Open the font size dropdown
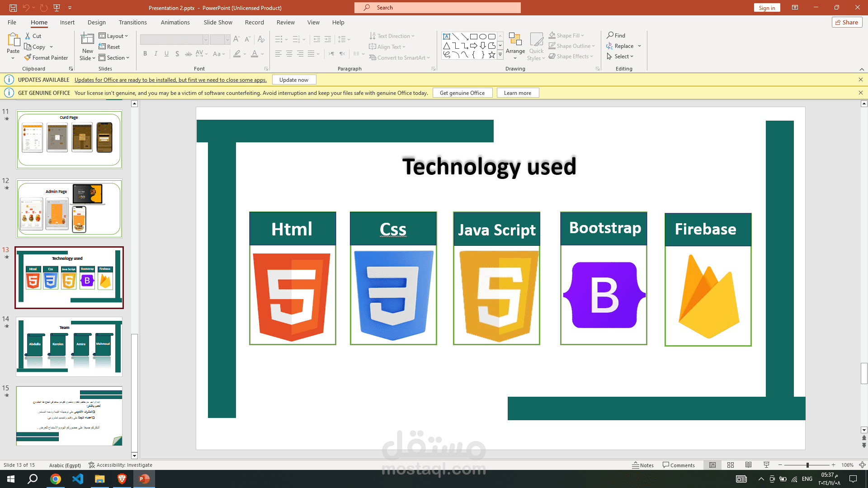The width and height of the screenshot is (868, 488). coord(227,40)
